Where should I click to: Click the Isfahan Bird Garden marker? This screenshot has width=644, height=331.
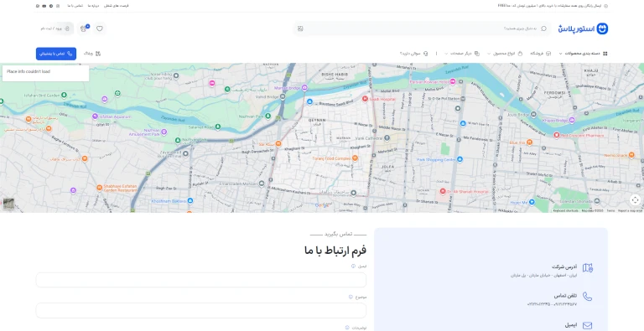[x=64, y=96]
